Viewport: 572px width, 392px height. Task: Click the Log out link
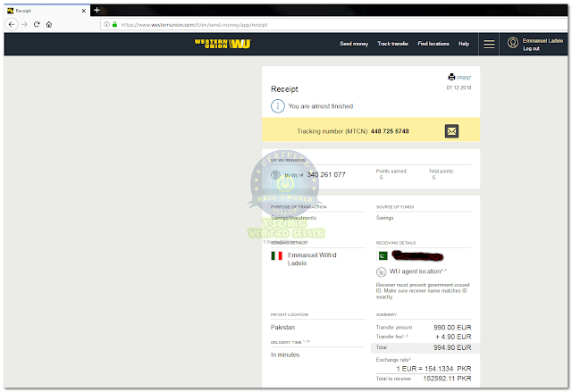[x=531, y=48]
